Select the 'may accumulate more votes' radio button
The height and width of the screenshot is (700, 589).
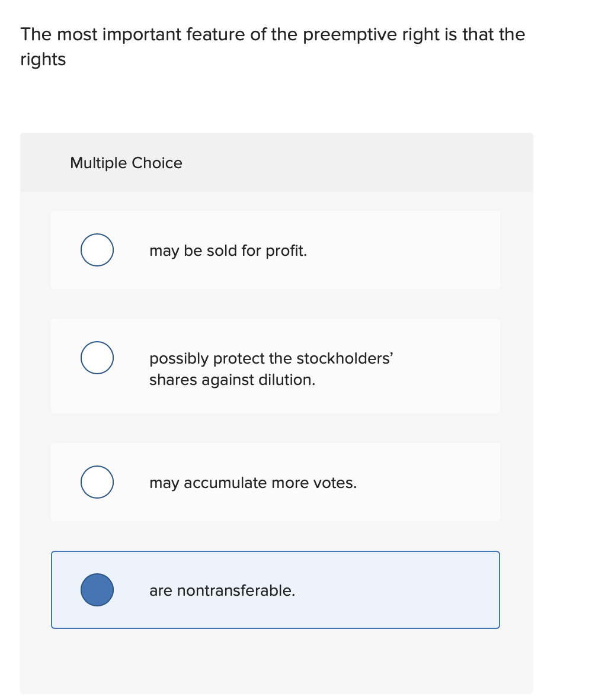[x=97, y=482]
